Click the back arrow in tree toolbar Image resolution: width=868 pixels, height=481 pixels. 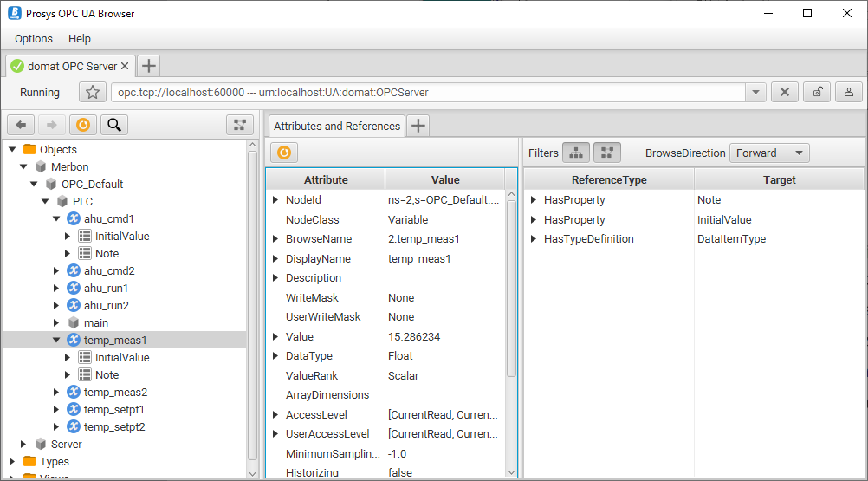(x=22, y=125)
